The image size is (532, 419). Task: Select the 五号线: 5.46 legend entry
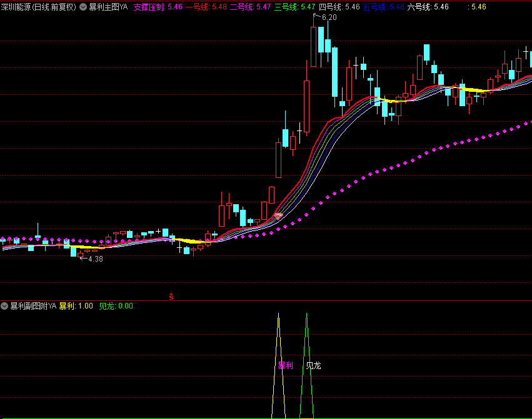[x=383, y=7]
